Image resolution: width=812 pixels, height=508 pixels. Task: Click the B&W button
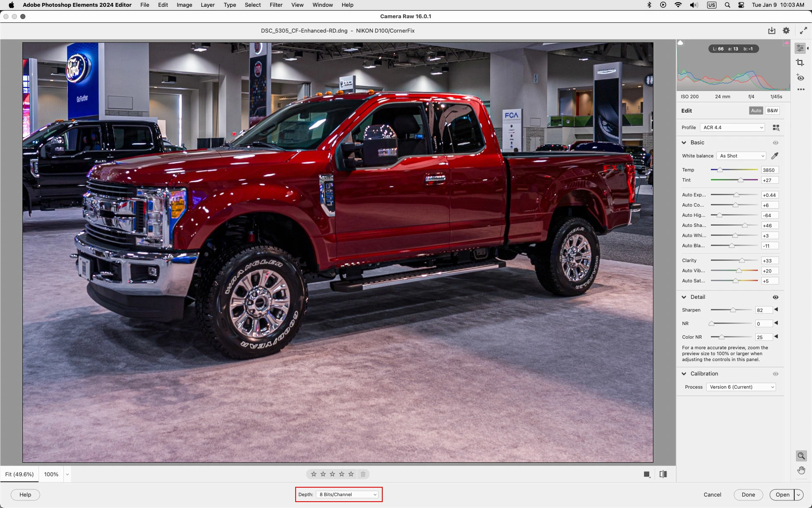772,110
